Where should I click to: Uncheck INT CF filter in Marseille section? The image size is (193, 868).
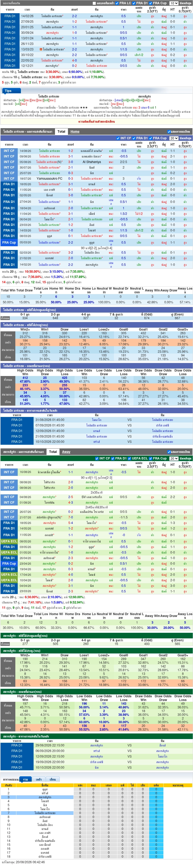[118, 138]
